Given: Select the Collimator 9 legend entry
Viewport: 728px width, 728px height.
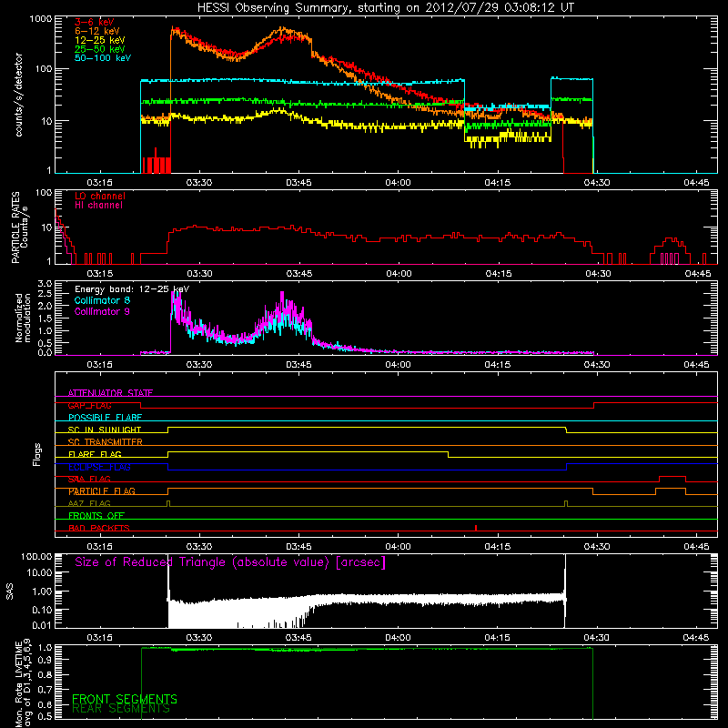Looking at the screenshot, I should tap(102, 311).
